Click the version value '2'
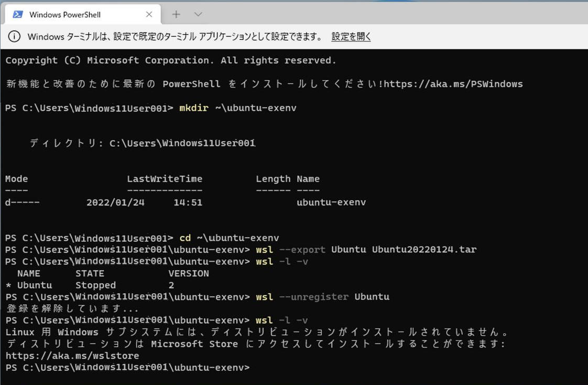This screenshot has width=588, height=385. (x=171, y=285)
